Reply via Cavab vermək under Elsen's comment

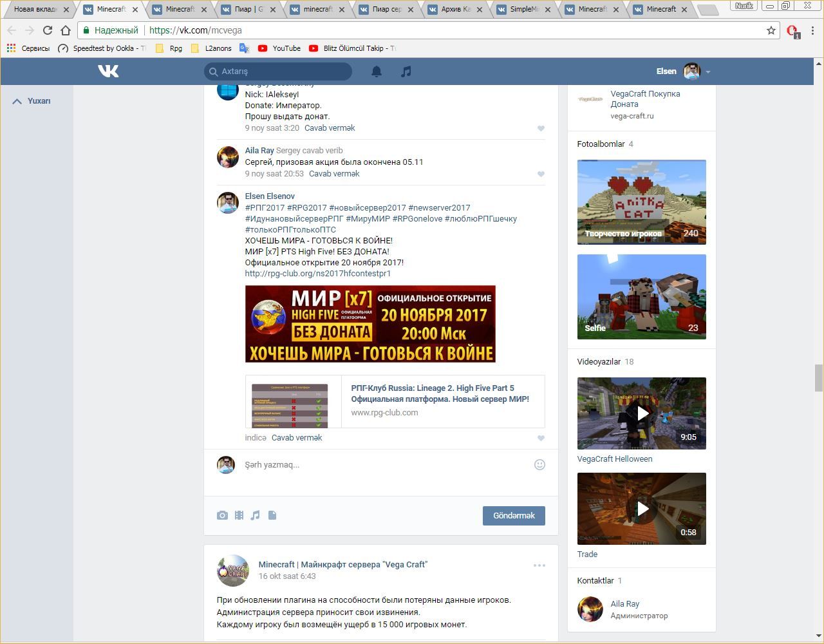click(297, 438)
